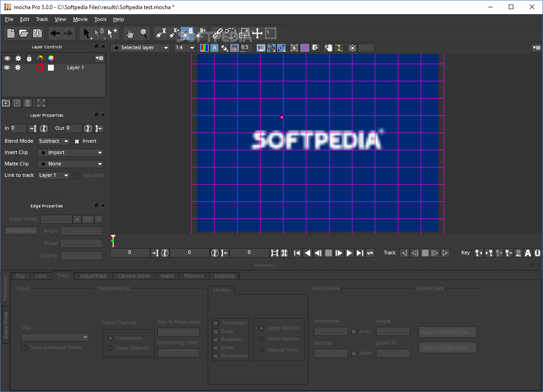The image size is (543, 392).
Task: Check Track Individual Fields
Action: pos(24,348)
